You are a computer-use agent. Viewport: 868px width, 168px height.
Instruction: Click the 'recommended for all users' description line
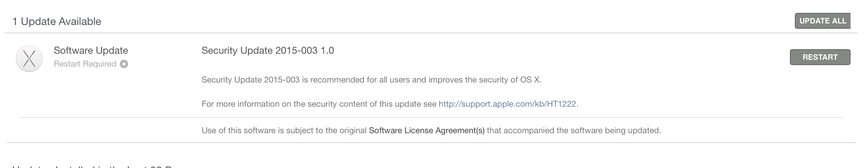tap(371, 80)
